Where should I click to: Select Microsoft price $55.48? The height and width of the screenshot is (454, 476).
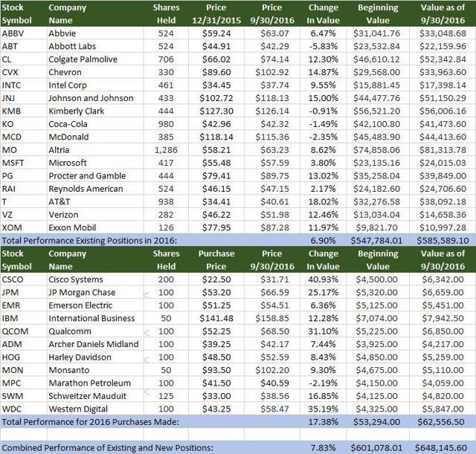(216, 163)
